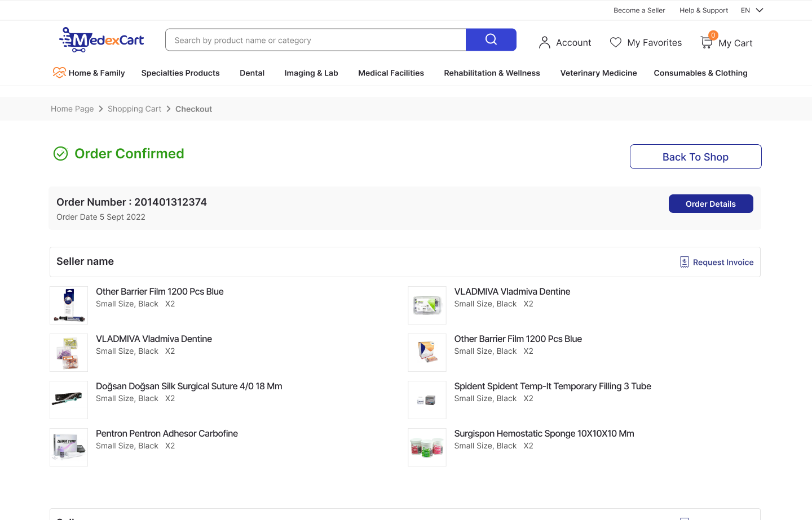
Task: Click the Seller name heading
Action: (85, 261)
